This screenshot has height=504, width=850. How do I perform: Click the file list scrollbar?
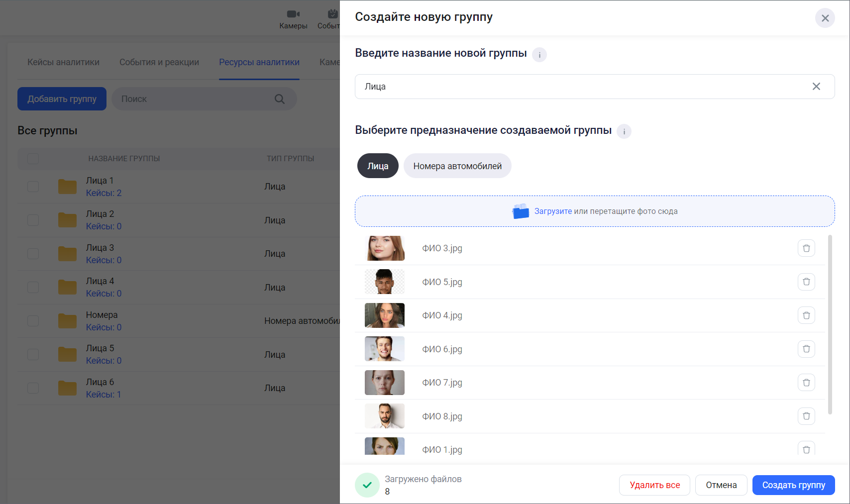830,324
